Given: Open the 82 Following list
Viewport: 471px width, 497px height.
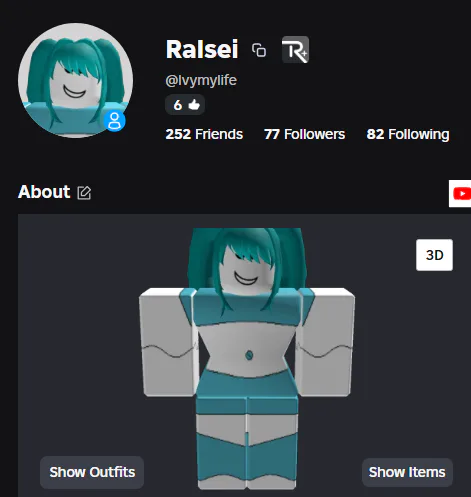Looking at the screenshot, I should 408,134.
